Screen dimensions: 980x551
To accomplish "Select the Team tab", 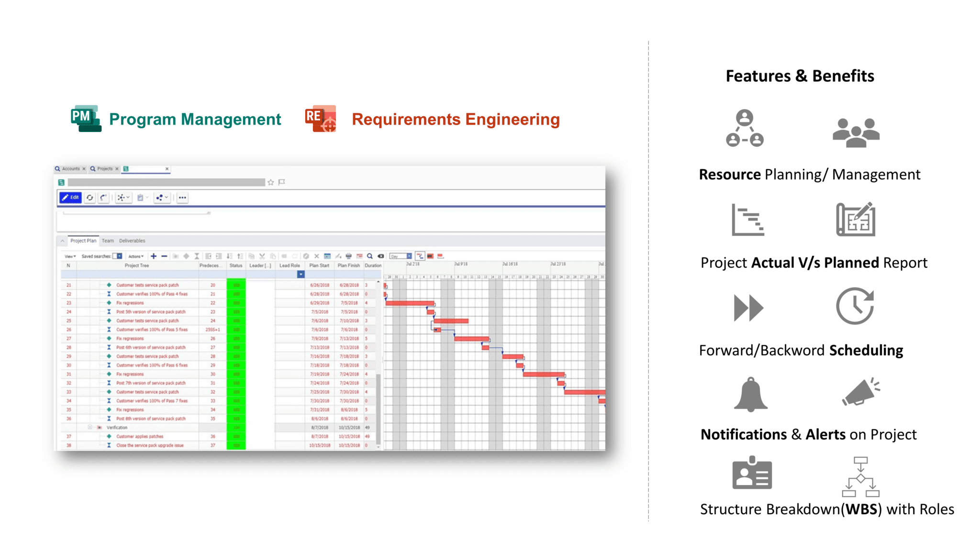I will tap(108, 241).
